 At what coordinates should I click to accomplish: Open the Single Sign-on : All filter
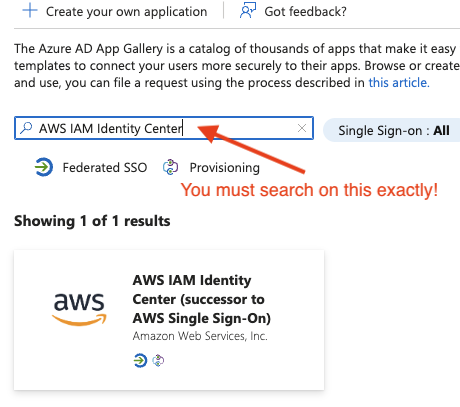(392, 130)
